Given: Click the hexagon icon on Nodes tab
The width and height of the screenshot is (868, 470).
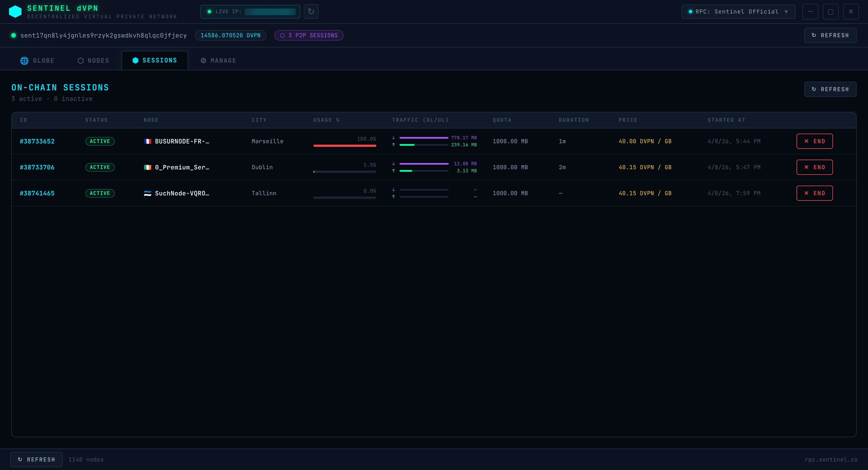Looking at the screenshot, I should tap(81, 61).
